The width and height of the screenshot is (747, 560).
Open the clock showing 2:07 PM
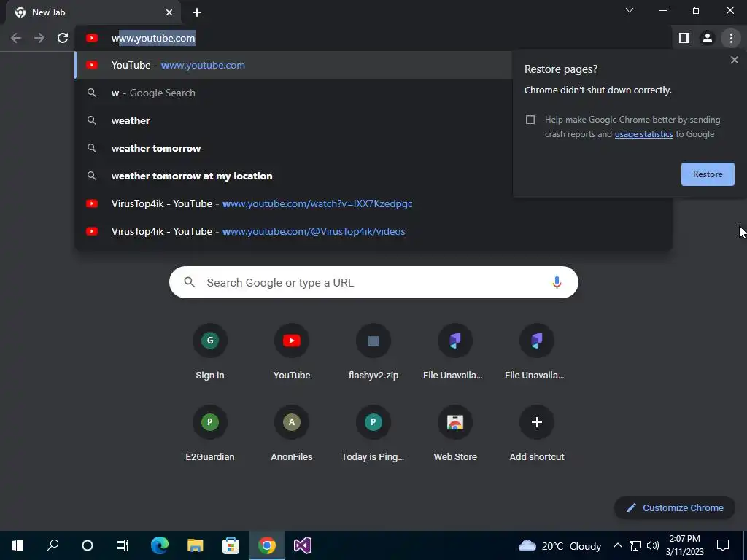click(684, 545)
